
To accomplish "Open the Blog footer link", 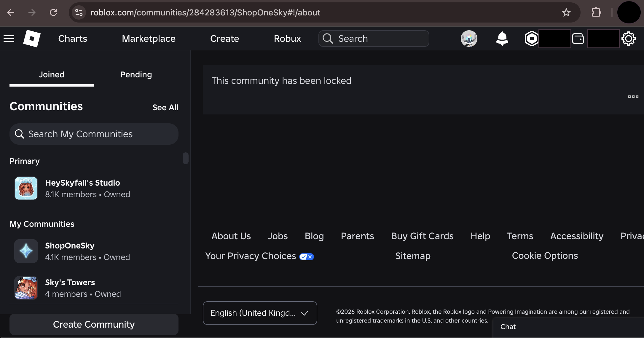I will pyautogui.click(x=314, y=236).
